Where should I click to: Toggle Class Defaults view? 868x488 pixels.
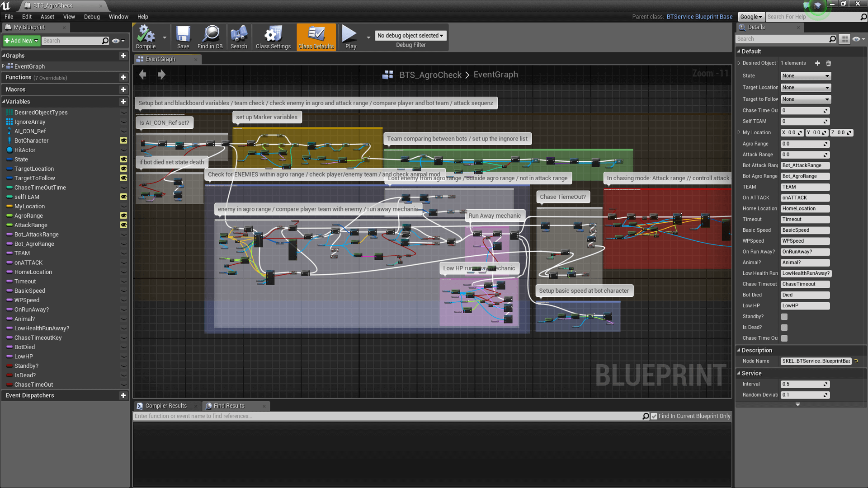(316, 37)
